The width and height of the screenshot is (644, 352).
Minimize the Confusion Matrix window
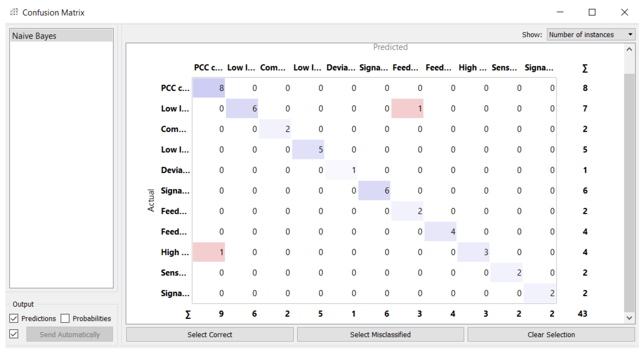pos(560,12)
